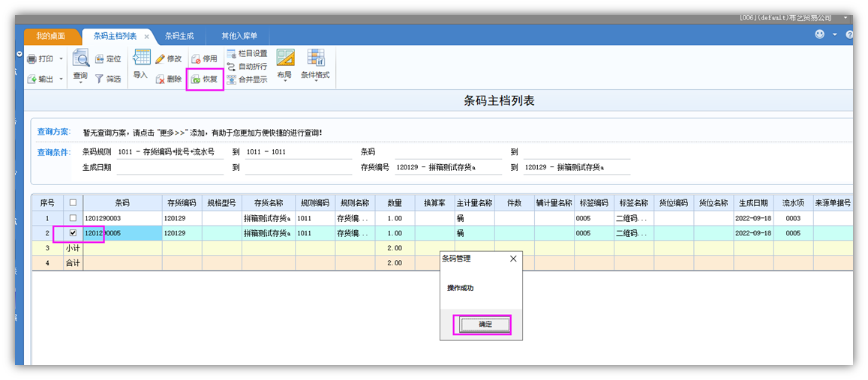Click the 流水项 column header
868x380 pixels.
(x=793, y=203)
